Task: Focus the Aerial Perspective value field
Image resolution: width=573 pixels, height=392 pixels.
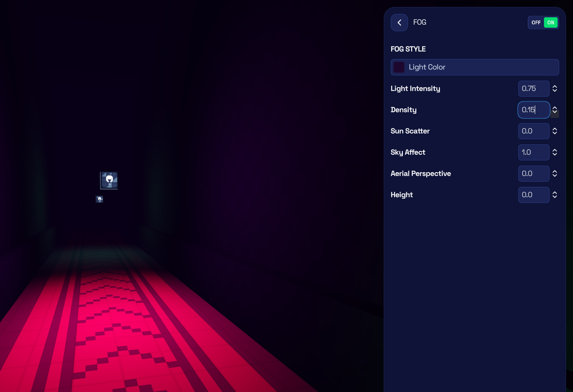Action: [533, 173]
